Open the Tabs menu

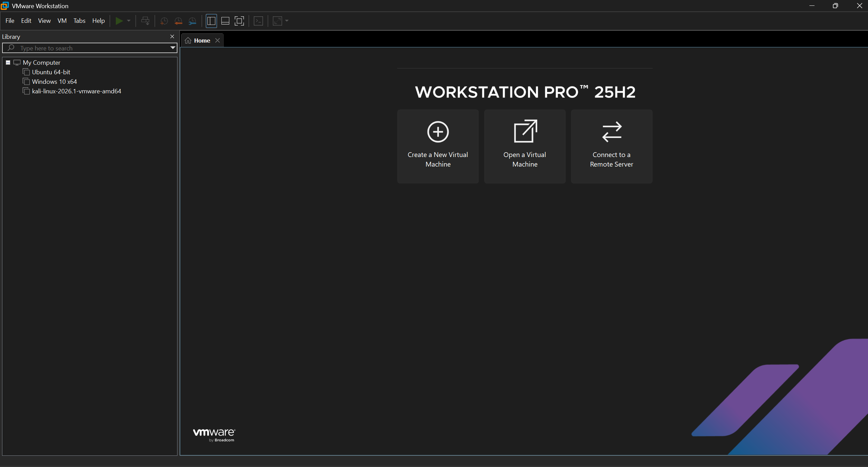pos(79,21)
